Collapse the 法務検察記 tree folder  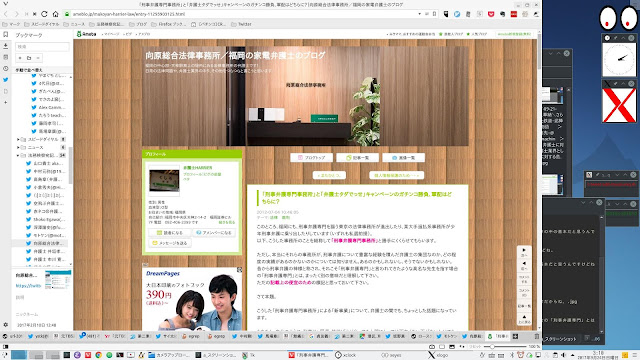18,156
